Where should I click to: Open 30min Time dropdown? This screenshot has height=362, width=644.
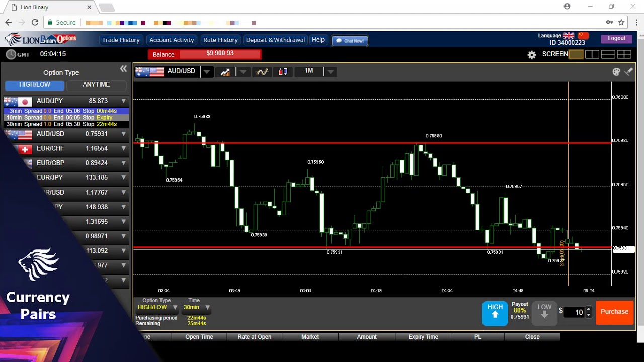click(x=197, y=307)
